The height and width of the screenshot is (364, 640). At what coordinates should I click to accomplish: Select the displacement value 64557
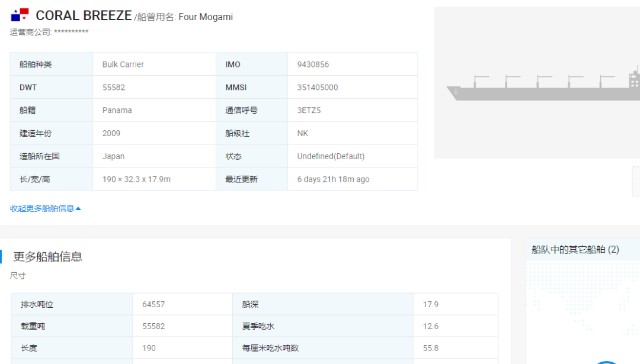pyautogui.click(x=153, y=304)
